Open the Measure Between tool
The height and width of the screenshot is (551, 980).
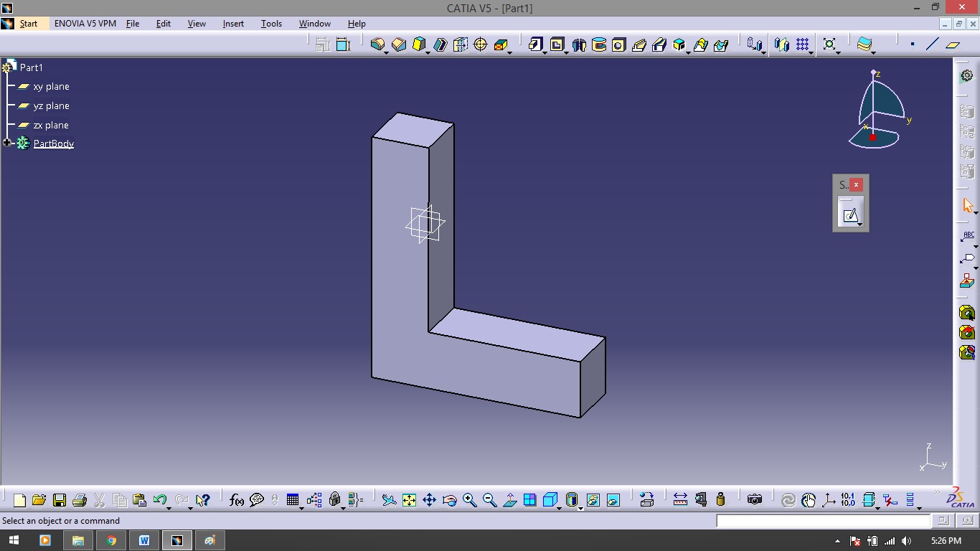pos(680,500)
